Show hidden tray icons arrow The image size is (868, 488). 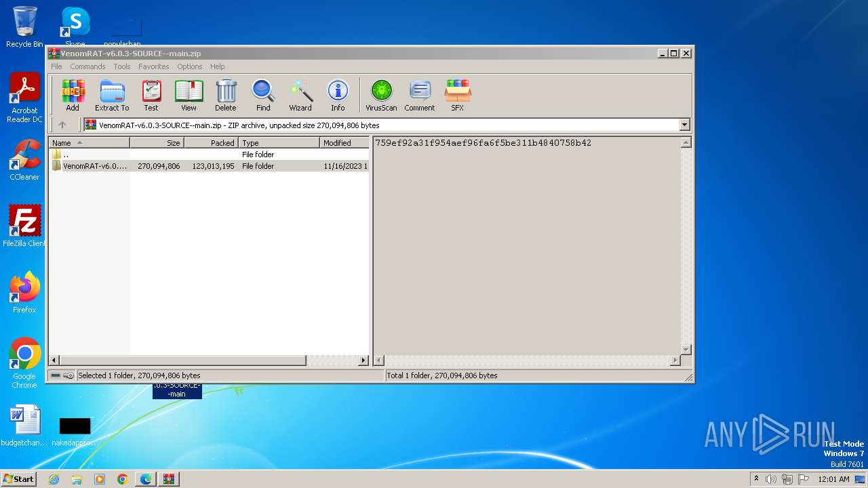756,479
